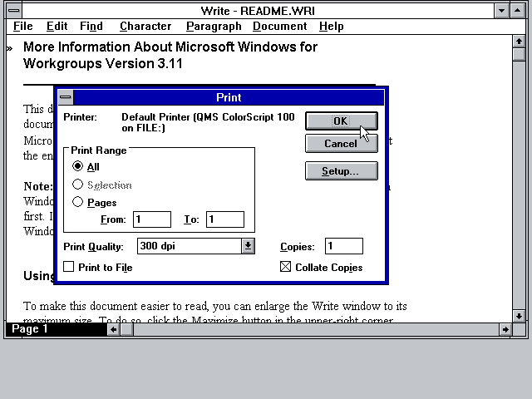Image resolution: width=532 pixels, height=399 pixels.
Task: Click the vertical scrollbar thumb
Action: pyautogui.click(x=519, y=54)
